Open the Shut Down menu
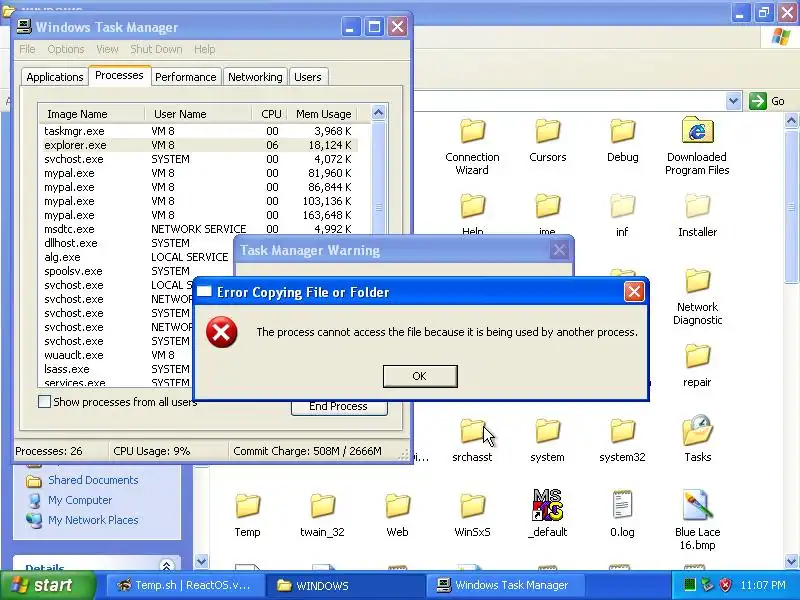The image size is (800, 600). [156, 49]
